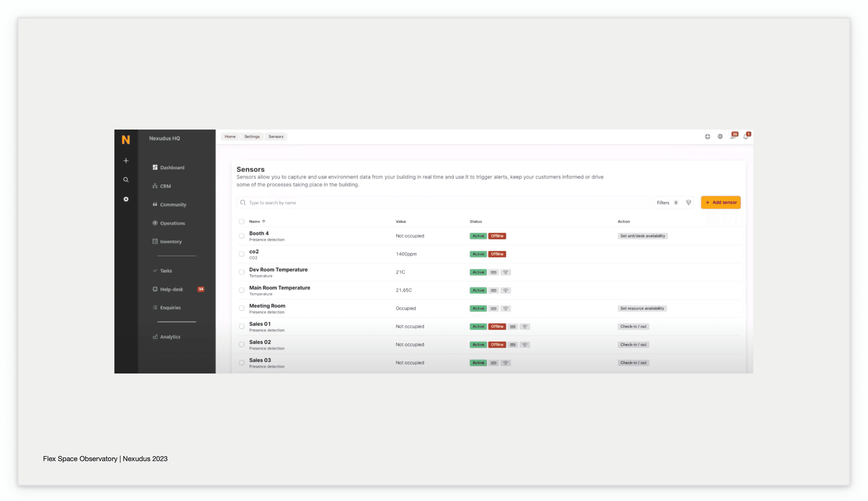
Task: Open Help-desk in sidebar
Action: tap(168, 289)
